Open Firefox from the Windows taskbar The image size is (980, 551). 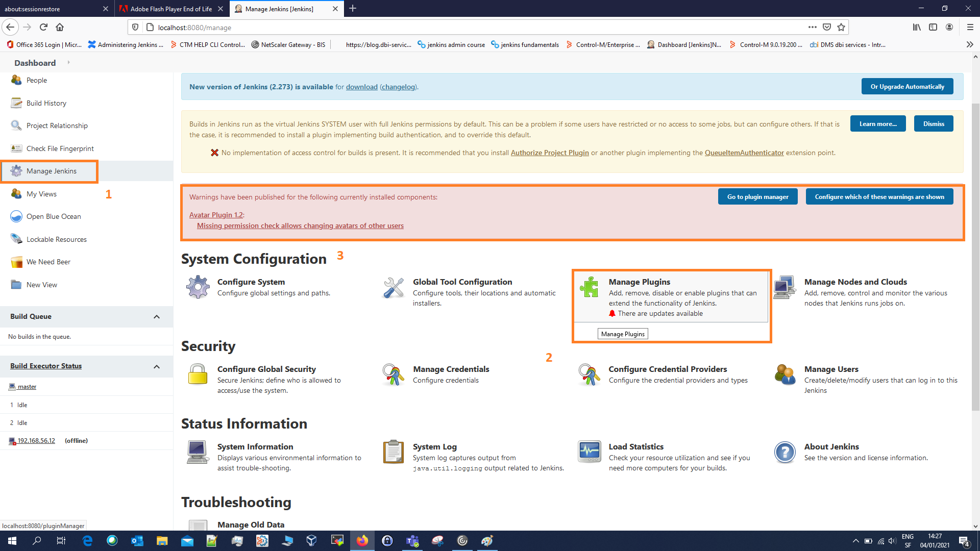362,541
